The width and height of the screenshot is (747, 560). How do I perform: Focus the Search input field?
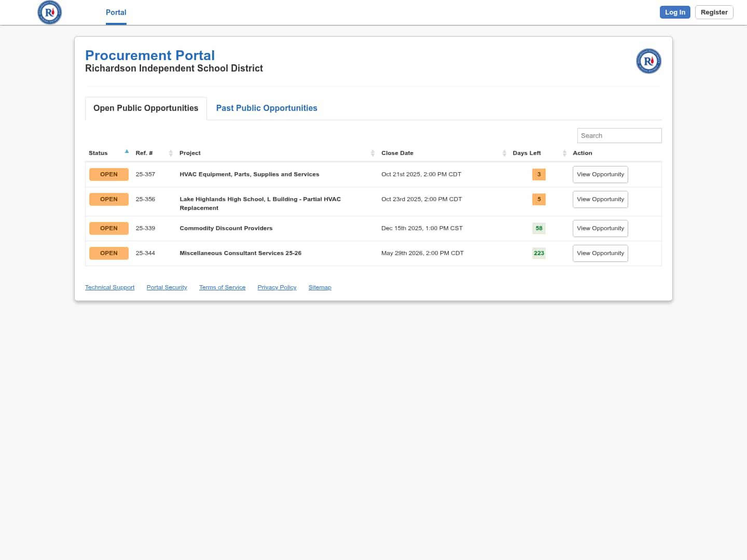tap(619, 135)
